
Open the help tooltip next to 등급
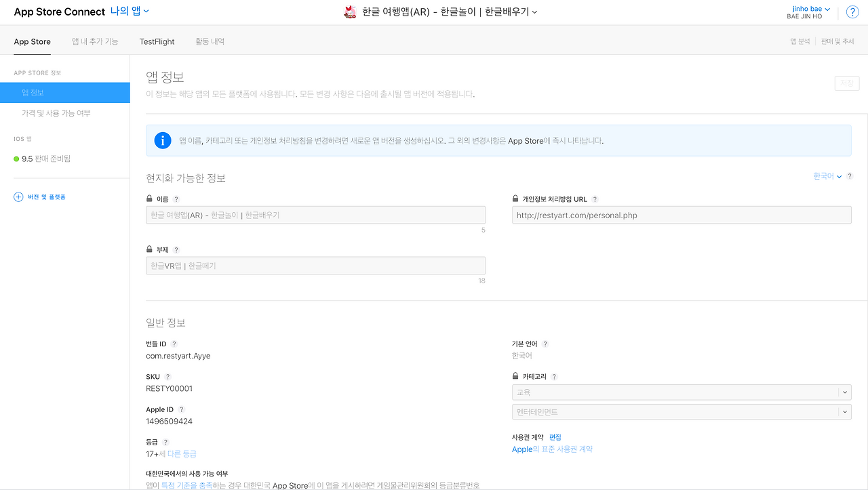pyautogui.click(x=165, y=442)
